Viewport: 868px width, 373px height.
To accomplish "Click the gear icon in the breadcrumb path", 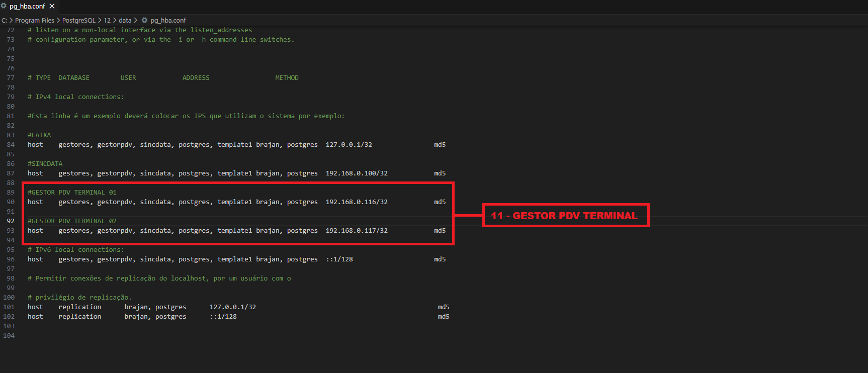I will tap(144, 20).
